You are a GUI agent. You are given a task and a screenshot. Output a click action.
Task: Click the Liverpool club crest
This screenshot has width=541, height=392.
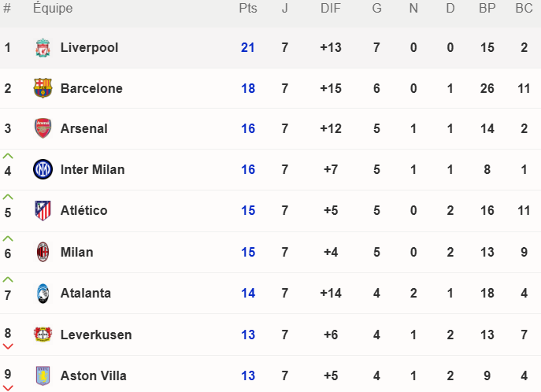click(43, 47)
